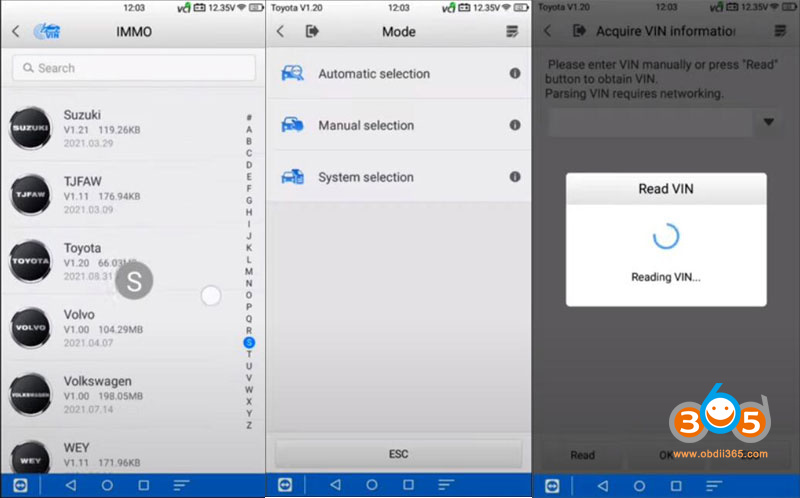Open the TJFAW brand icon
800x498 pixels.
click(30, 194)
